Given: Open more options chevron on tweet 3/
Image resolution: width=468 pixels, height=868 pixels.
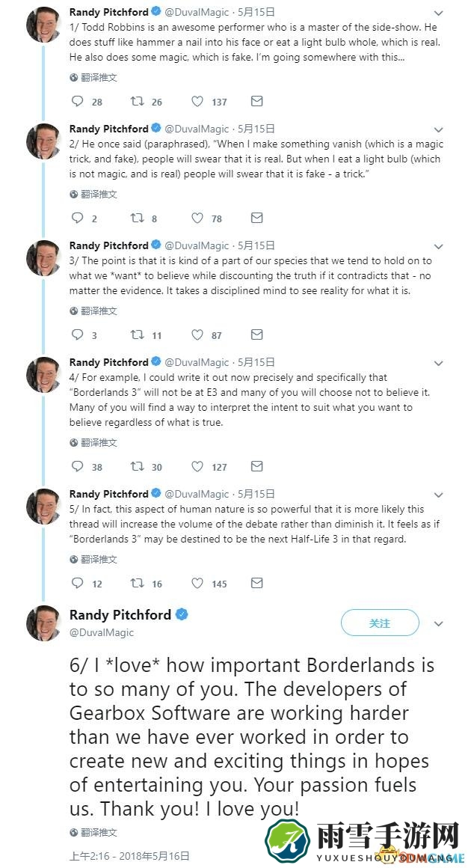Looking at the screenshot, I should [438, 247].
